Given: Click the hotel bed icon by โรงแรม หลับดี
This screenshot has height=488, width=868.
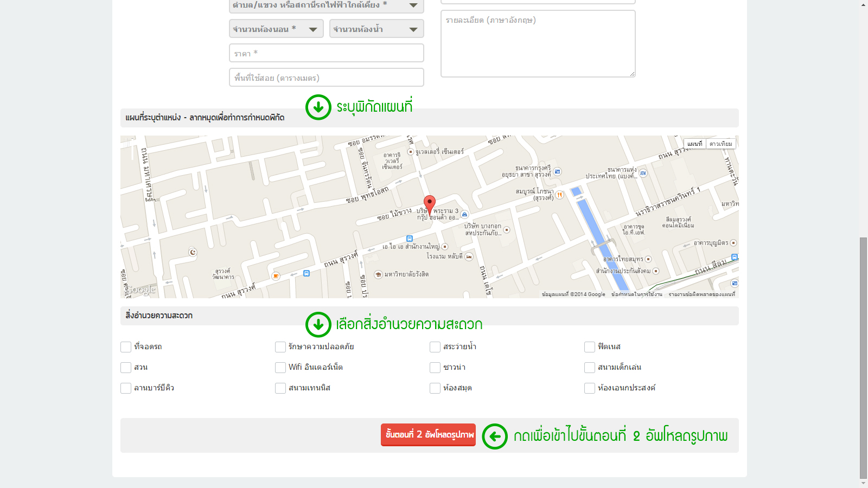Looking at the screenshot, I should pyautogui.click(x=469, y=256).
